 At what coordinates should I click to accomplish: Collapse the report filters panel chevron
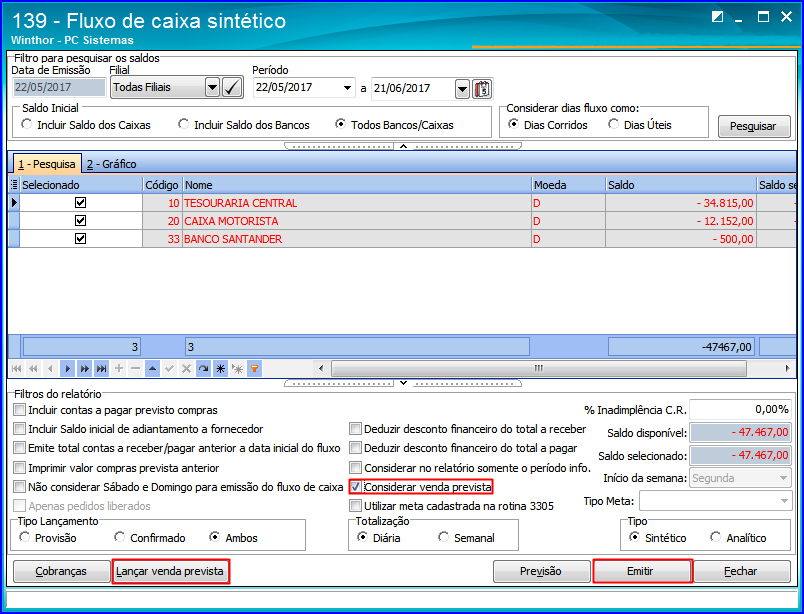click(403, 383)
